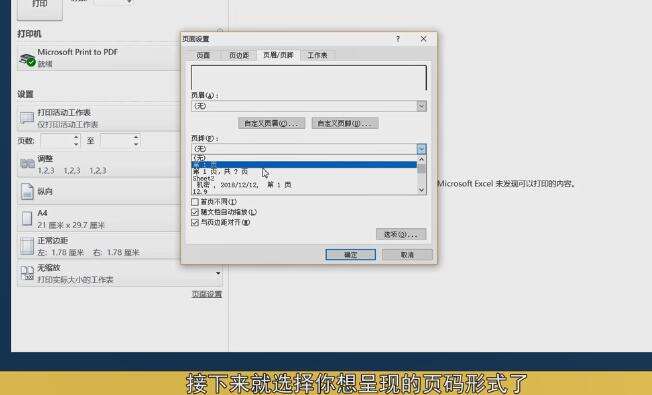Open the 调整 collation selector
This screenshot has height=395, width=652.
99,164
